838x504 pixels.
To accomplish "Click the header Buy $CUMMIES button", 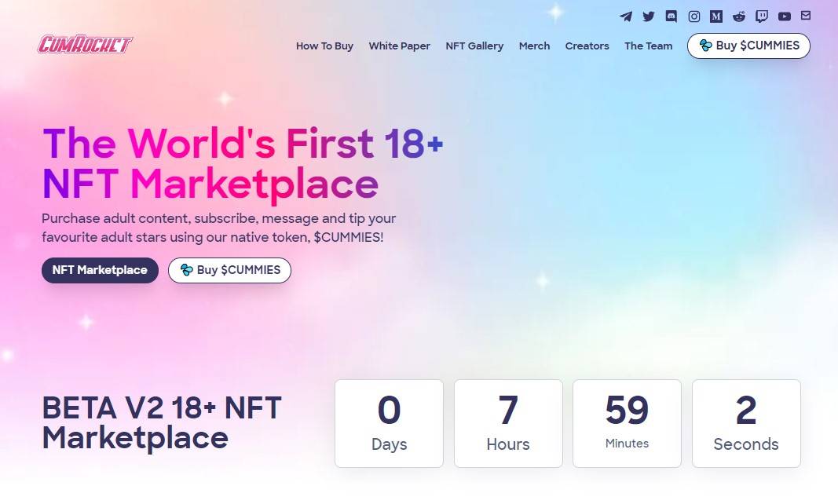I will (748, 46).
